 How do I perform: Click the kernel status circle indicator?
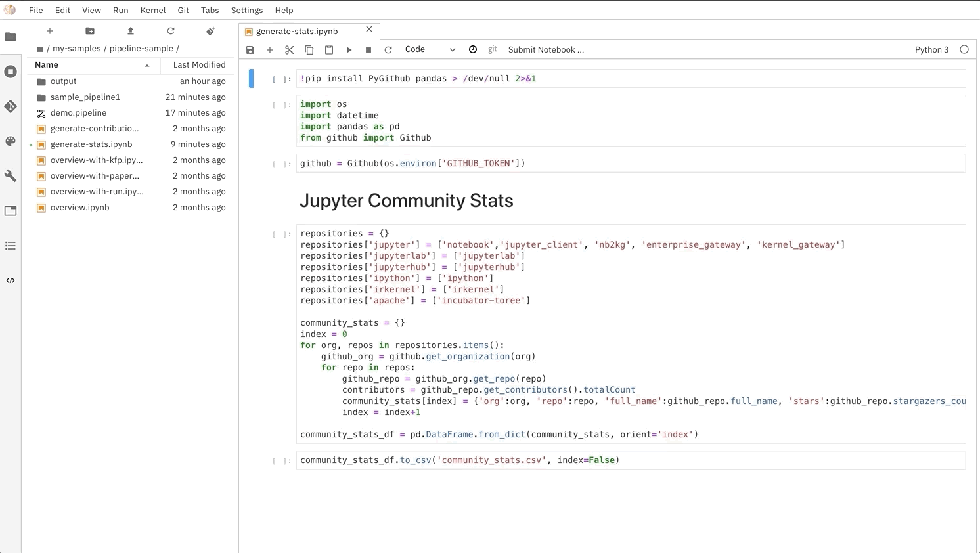pos(964,49)
